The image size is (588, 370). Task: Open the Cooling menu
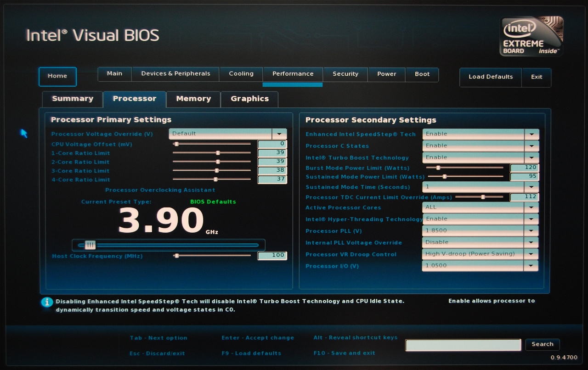(241, 74)
